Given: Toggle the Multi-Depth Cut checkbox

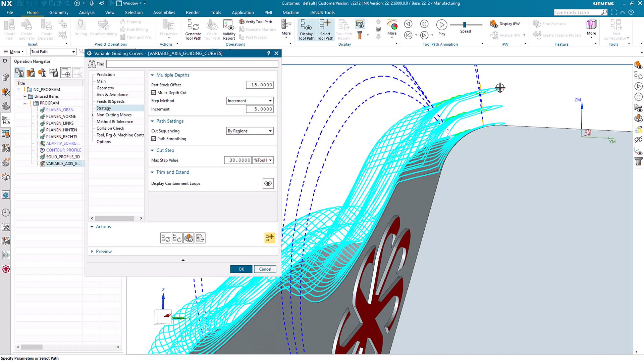Looking at the screenshot, I should coord(154,93).
